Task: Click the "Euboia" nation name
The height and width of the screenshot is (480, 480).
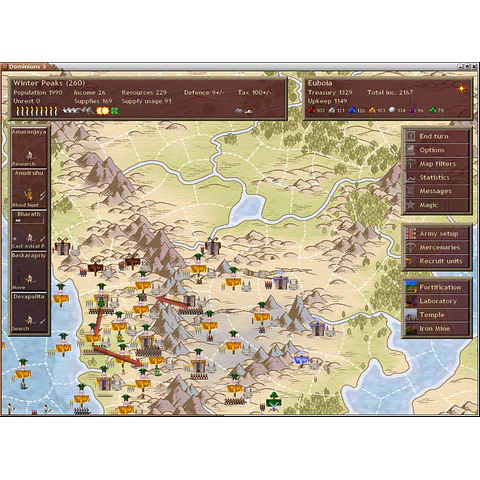Action: click(320, 83)
